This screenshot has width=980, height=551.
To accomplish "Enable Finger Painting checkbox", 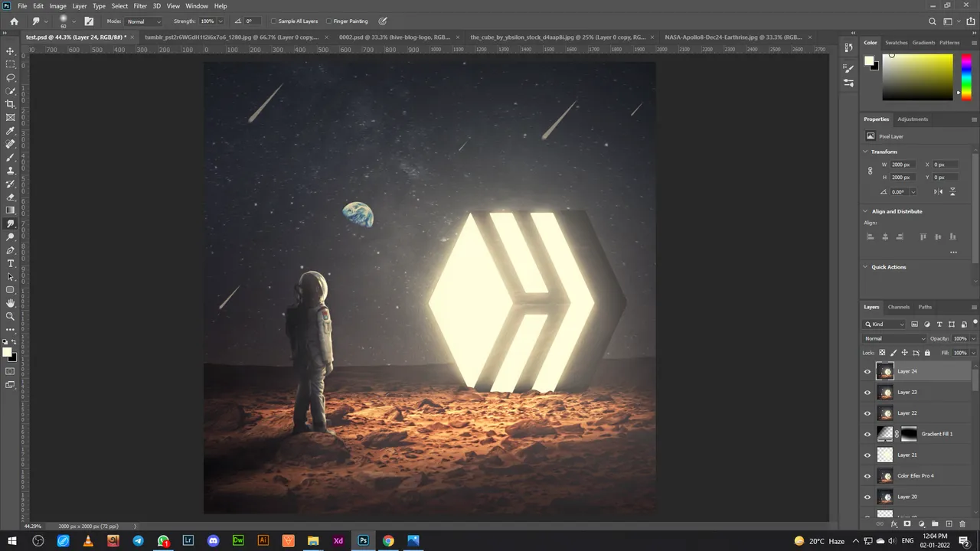I will click(x=328, y=21).
